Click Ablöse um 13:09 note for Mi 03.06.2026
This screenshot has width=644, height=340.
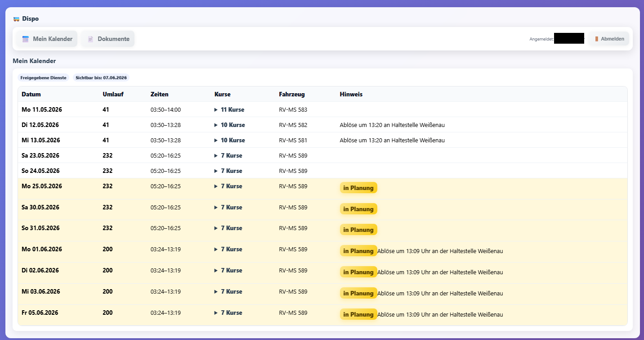440,293
